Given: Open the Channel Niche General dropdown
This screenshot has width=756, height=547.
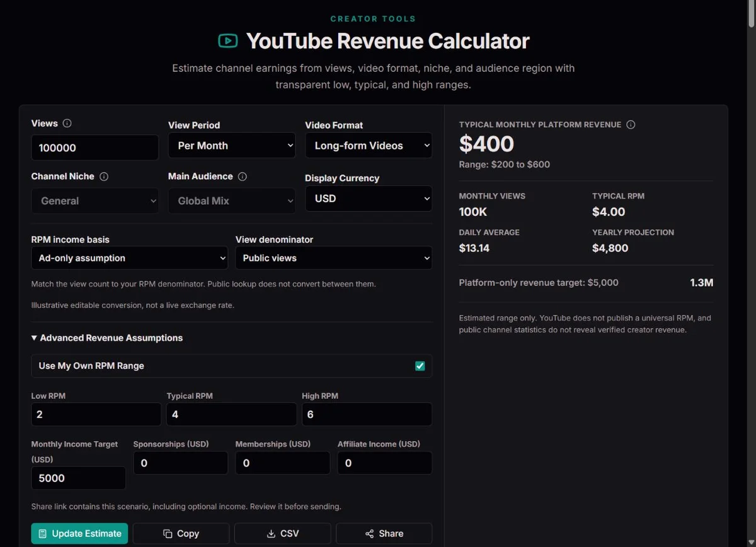Looking at the screenshot, I should [95, 201].
